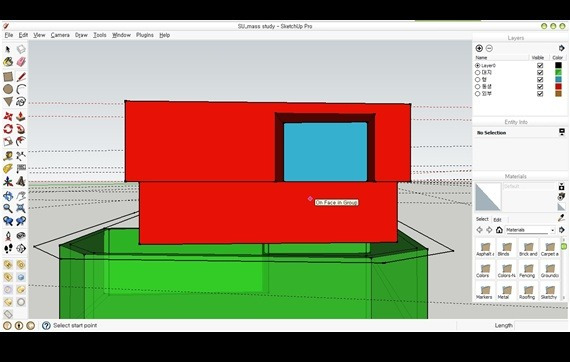The width and height of the screenshot is (570, 362).
Task: Activate the Move tool
Action: click(8, 116)
